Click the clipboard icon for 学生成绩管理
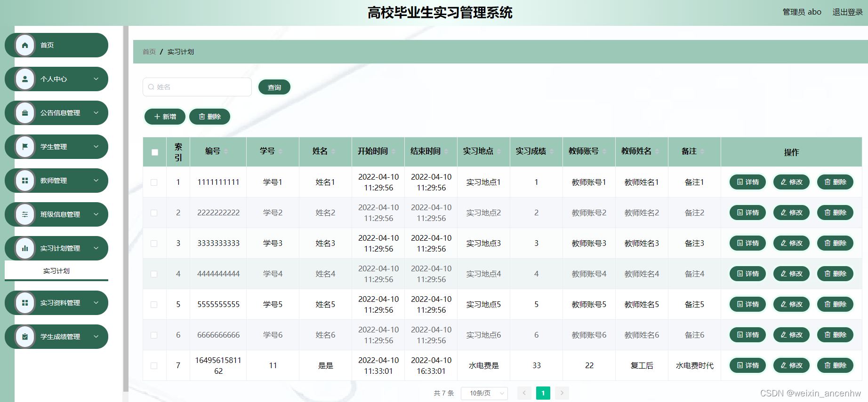This screenshot has height=402, width=868. pos(25,337)
